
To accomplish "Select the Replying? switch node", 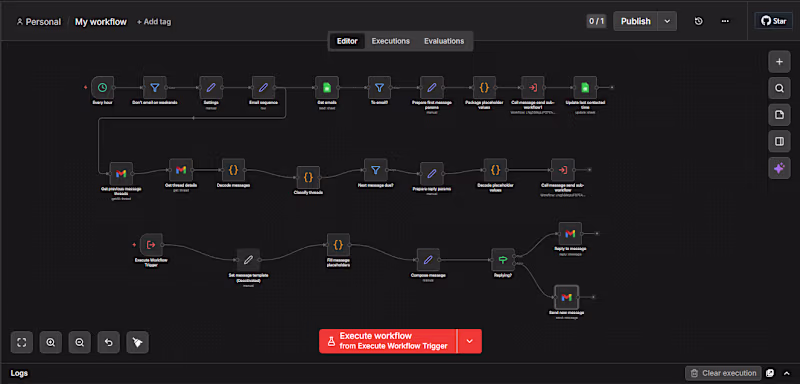I will [503, 260].
